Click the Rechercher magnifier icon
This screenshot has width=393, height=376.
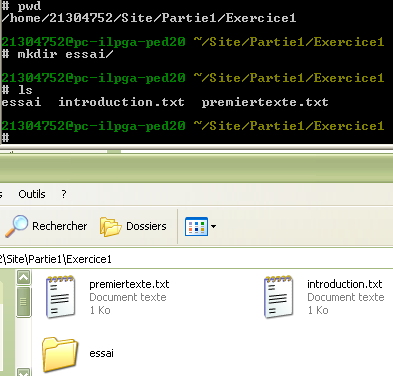click(x=17, y=226)
